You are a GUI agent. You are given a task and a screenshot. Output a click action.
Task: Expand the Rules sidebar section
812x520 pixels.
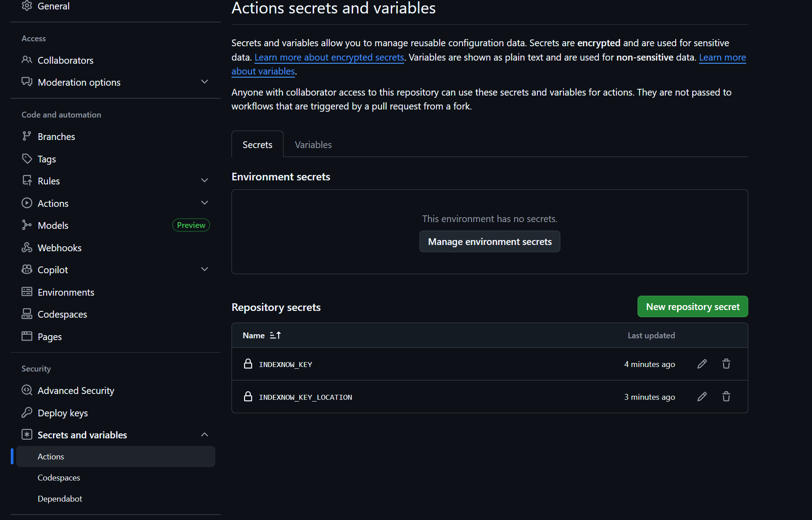pyautogui.click(x=205, y=181)
